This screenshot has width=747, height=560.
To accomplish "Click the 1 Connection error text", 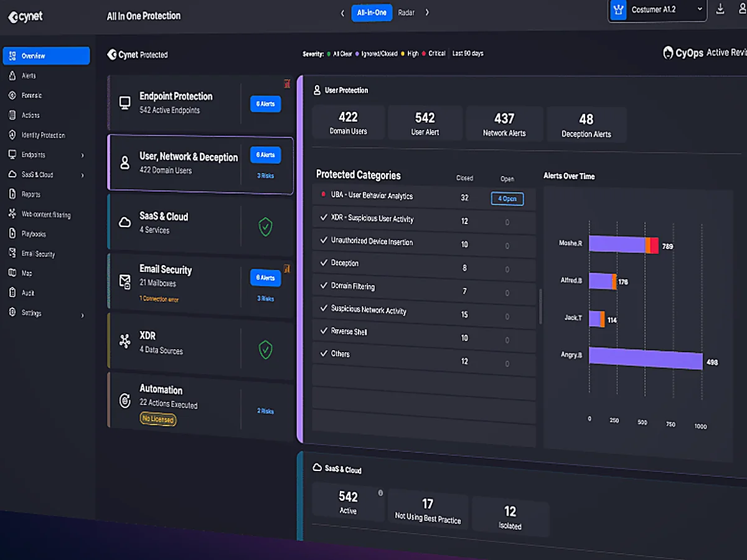I will (x=159, y=299).
